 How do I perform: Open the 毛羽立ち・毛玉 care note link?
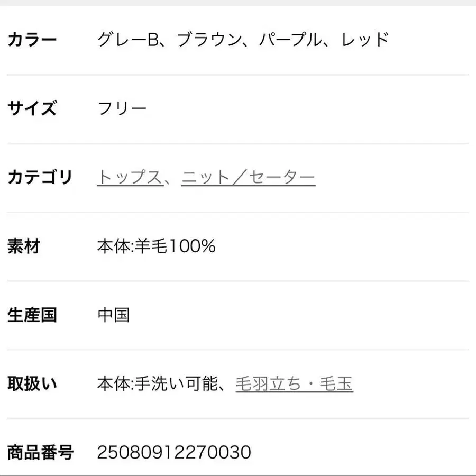click(294, 384)
